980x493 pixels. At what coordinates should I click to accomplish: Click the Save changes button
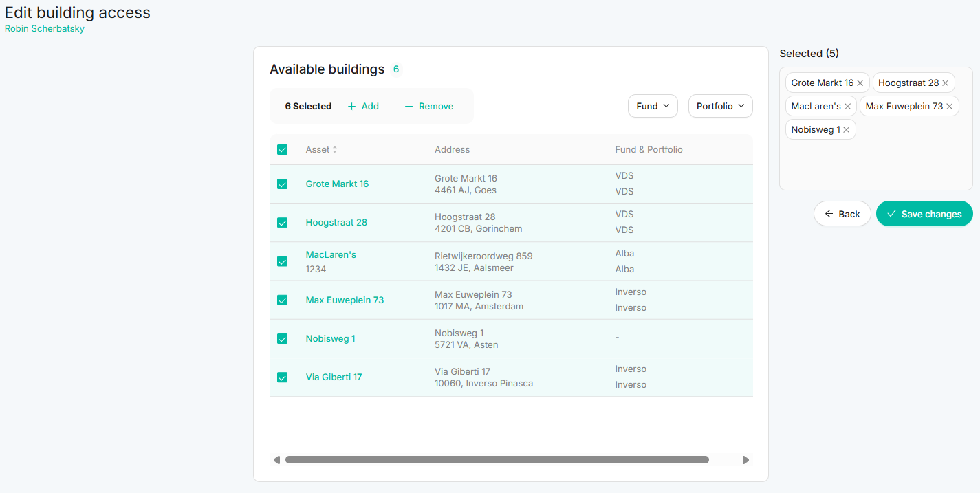click(924, 214)
